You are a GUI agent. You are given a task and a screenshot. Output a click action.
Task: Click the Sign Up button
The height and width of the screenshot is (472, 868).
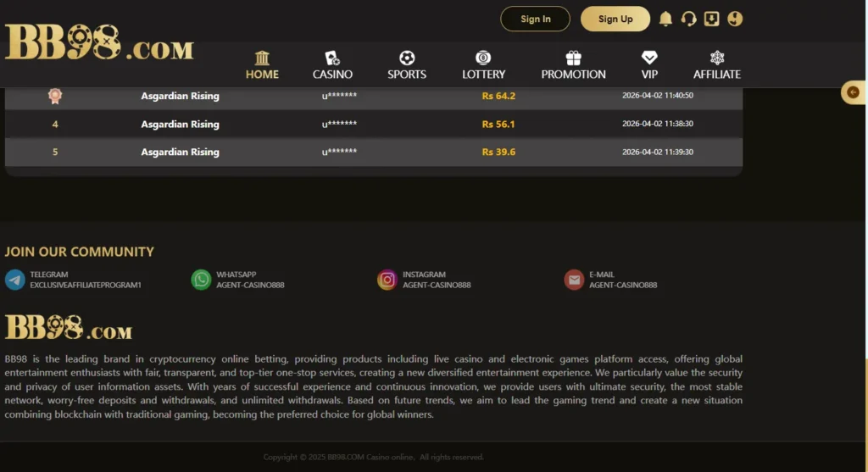coord(615,19)
